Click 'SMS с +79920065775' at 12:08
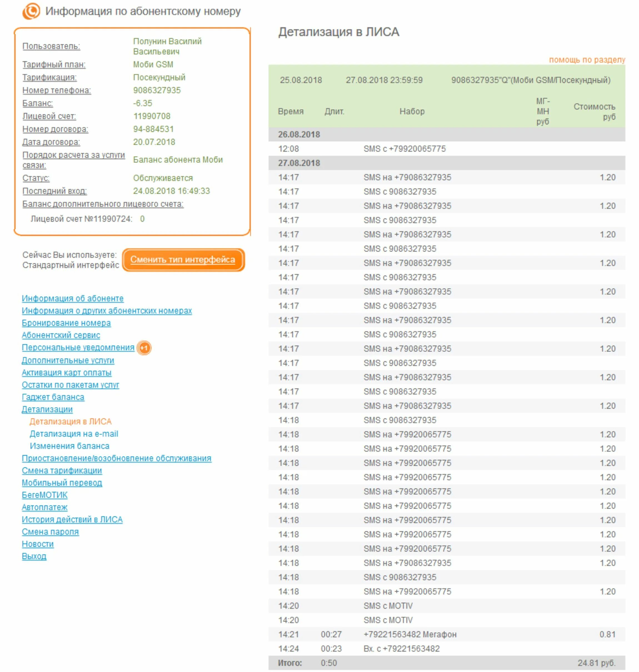639x672 pixels. [404, 149]
